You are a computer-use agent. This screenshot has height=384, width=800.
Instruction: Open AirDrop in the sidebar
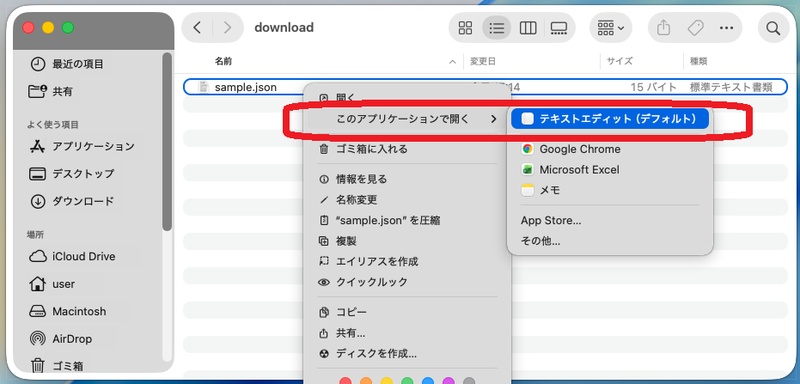pos(72,339)
